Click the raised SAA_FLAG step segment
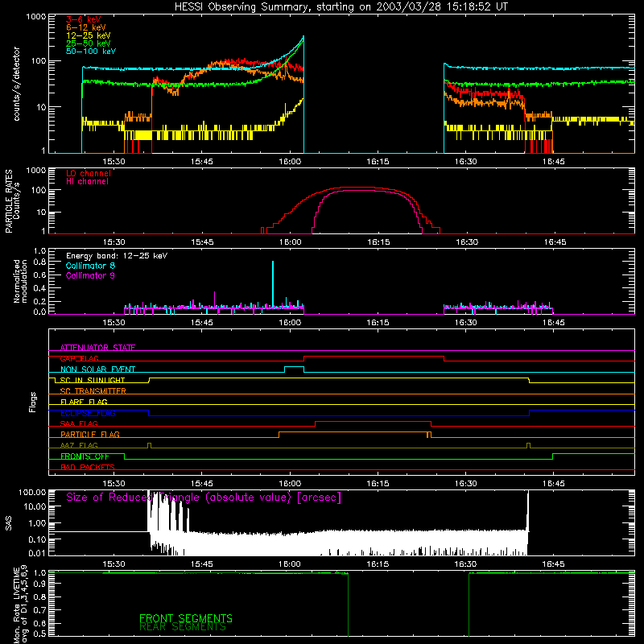This screenshot has height=644, width=644. coord(373,421)
